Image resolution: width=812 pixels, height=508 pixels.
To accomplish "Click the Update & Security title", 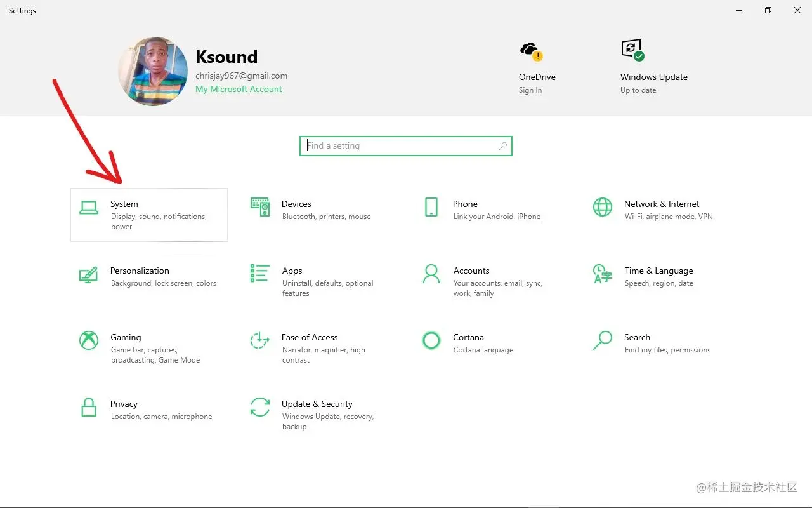I will 317,404.
